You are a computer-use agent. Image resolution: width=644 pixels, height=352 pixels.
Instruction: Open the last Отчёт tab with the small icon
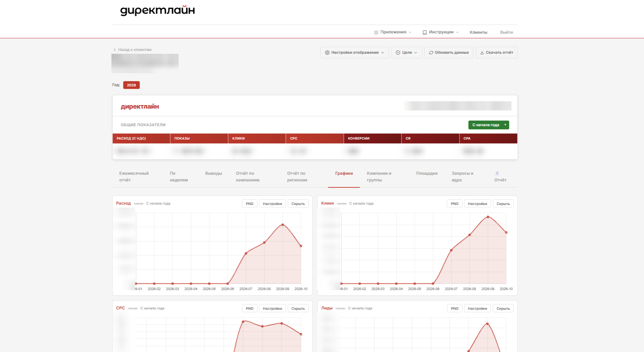[x=500, y=177]
